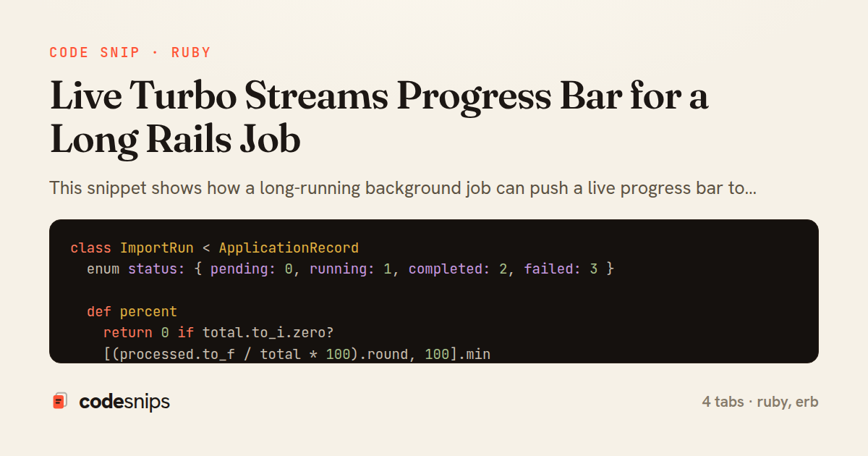Click the codesnips logo icon

tap(60, 401)
